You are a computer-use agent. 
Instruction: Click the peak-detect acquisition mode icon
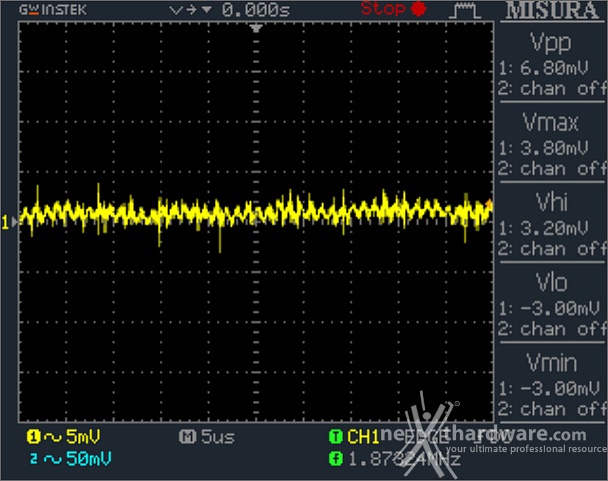pos(465,10)
